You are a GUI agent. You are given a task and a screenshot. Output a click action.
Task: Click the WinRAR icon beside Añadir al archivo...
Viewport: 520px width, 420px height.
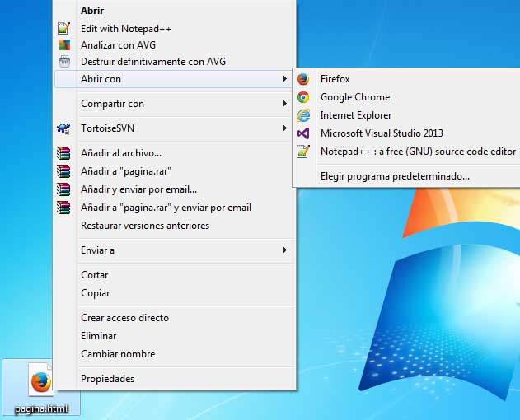63,153
